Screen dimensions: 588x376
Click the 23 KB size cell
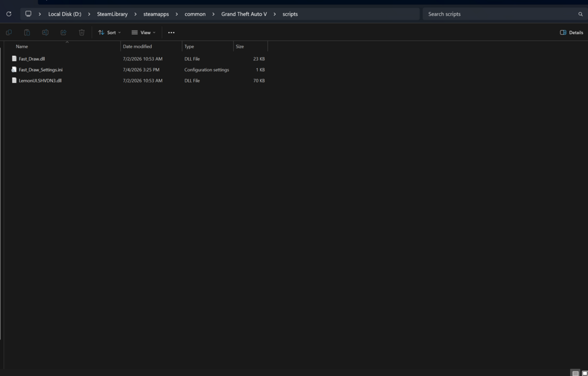[x=259, y=59]
